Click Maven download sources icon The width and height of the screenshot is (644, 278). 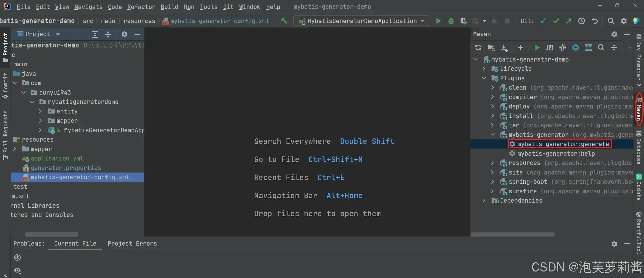[504, 47]
